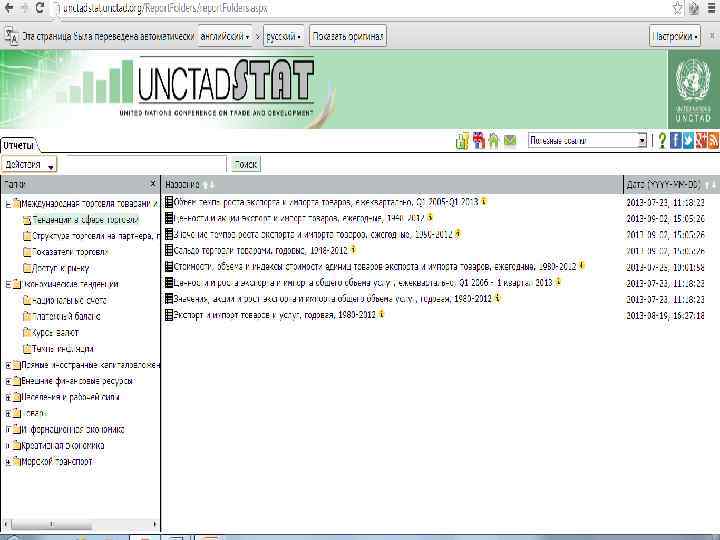The image size is (720, 540).
Task: Click the browser back arrow
Action: tap(9, 8)
